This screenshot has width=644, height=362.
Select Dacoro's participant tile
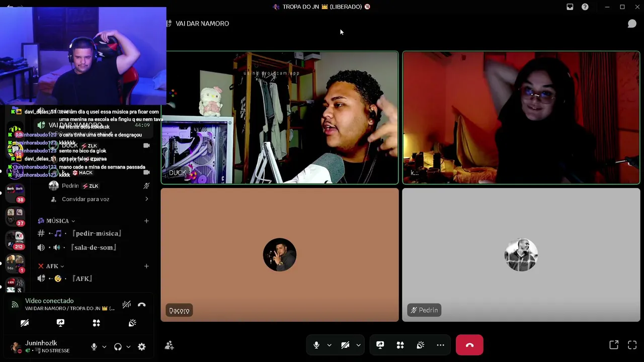click(x=280, y=255)
